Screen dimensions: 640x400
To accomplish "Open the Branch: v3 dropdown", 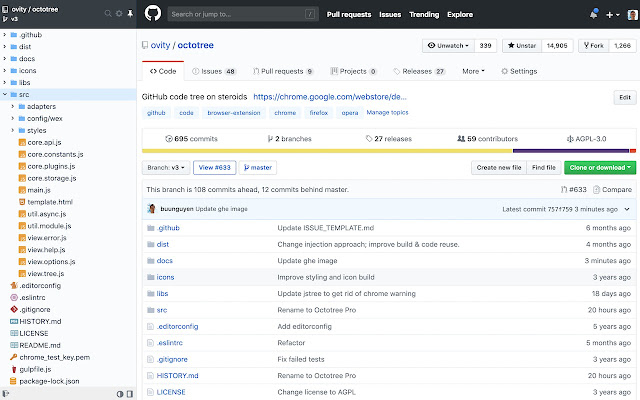I will click(167, 168).
